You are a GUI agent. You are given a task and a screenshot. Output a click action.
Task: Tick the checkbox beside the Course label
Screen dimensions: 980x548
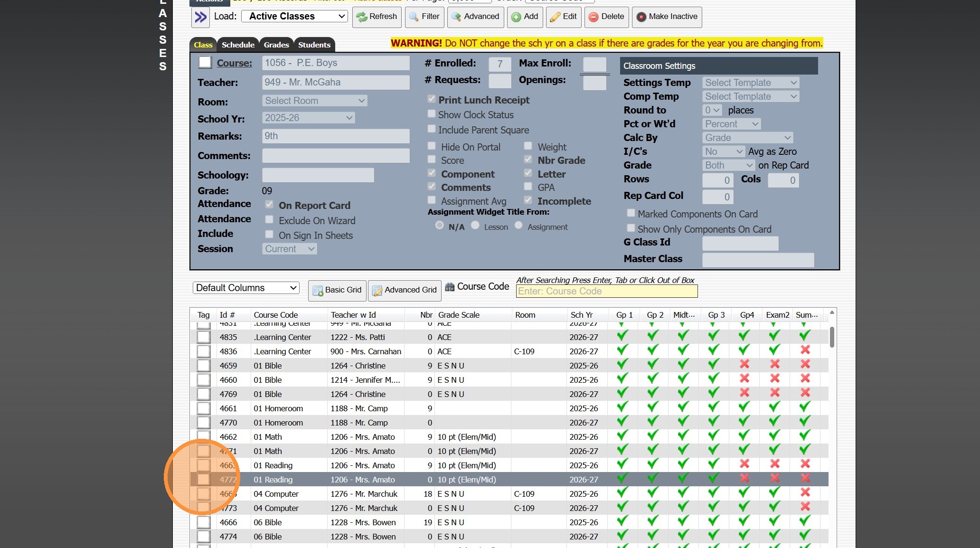pyautogui.click(x=205, y=62)
